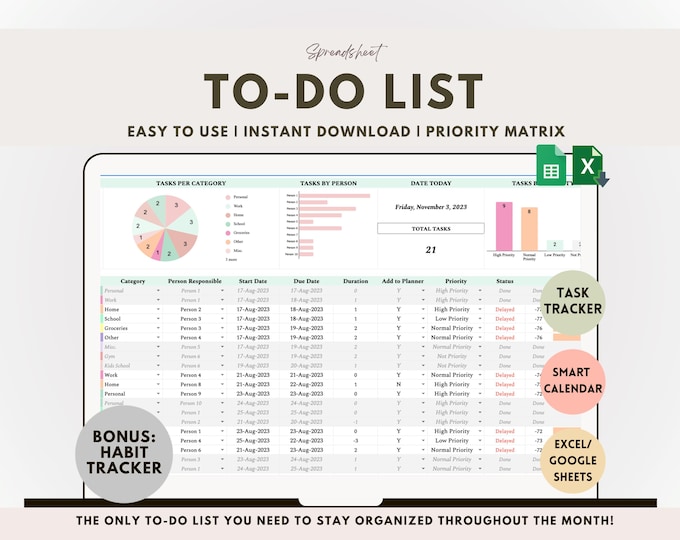Viewport: 680px width, 540px height.
Task: Click the Excel/Google Sheets badge
Action: (x=573, y=461)
